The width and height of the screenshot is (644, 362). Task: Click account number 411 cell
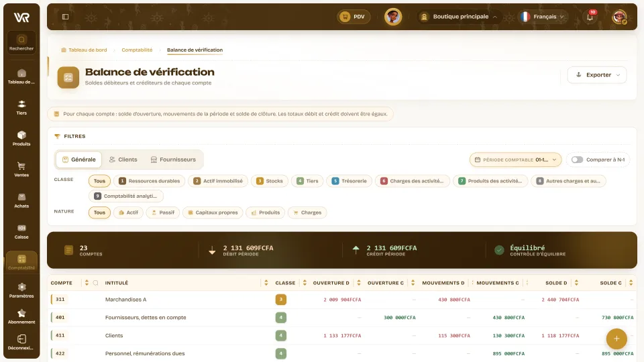click(x=60, y=335)
